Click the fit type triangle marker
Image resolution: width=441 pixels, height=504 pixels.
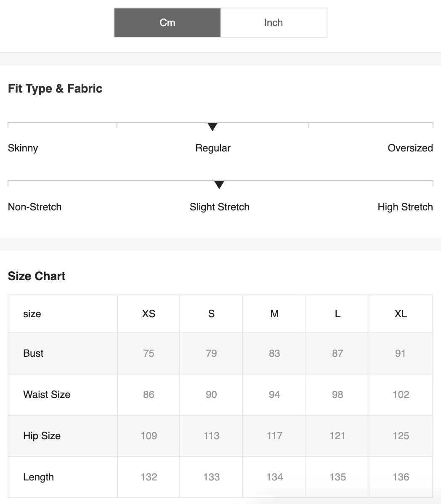point(213,127)
